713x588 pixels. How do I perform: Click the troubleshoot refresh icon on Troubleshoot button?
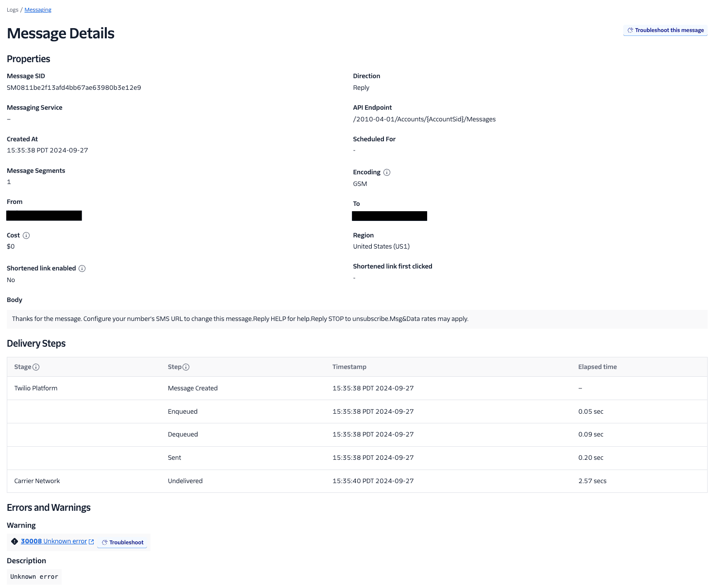(x=104, y=542)
